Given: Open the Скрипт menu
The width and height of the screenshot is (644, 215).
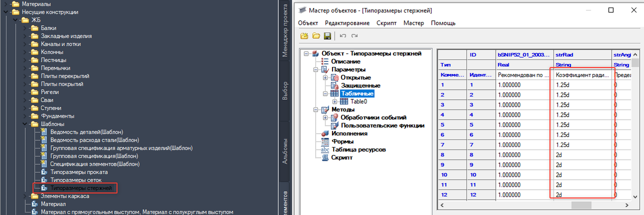Looking at the screenshot, I should 386,23.
